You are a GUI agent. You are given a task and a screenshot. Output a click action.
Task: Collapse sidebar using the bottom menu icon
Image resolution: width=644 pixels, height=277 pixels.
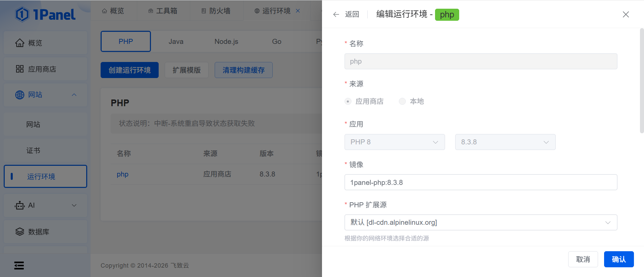[x=19, y=266]
